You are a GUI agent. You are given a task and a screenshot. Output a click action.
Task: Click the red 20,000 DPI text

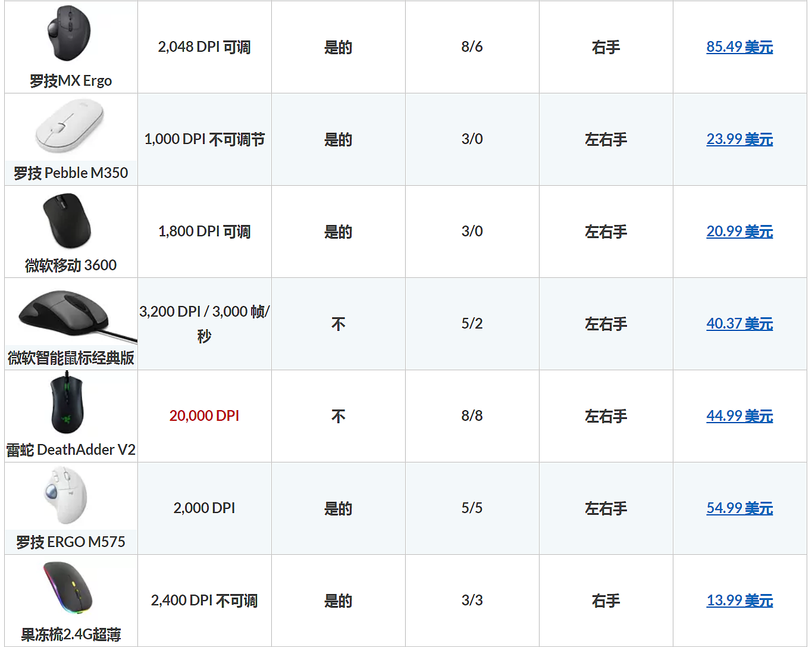tap(204, 416)
